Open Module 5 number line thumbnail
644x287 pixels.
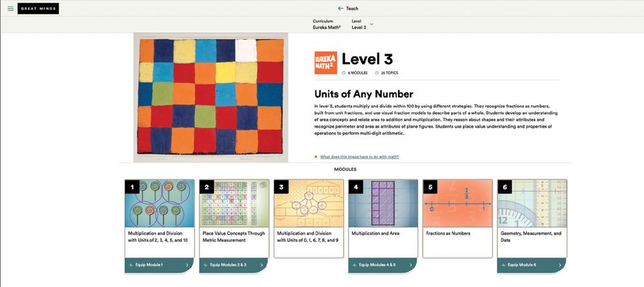coord(458,203)
